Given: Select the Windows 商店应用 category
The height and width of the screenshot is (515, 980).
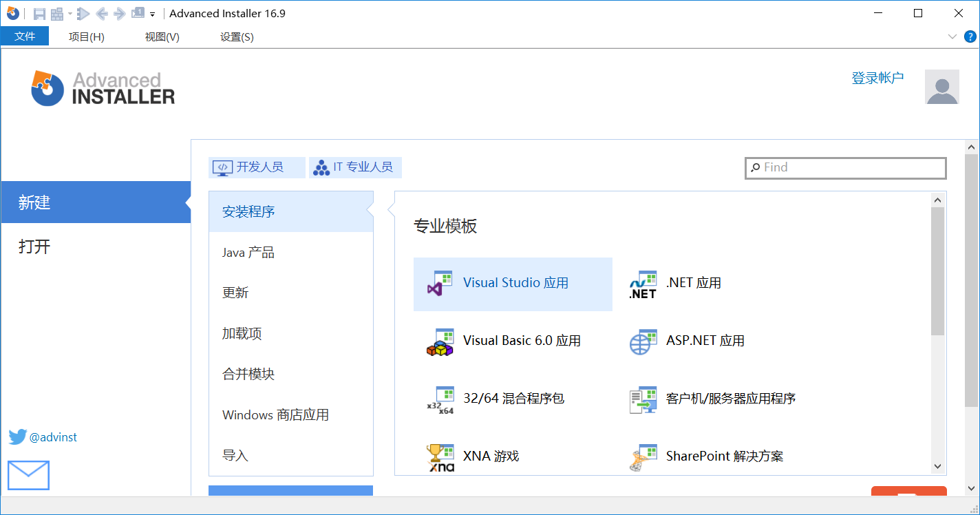Looking at the screenshot, I should click(291, 414).
